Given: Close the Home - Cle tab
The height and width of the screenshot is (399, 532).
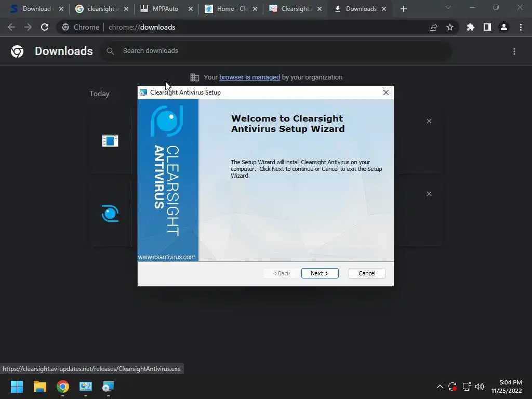Looking at the screenshot, I should [255, 9].
